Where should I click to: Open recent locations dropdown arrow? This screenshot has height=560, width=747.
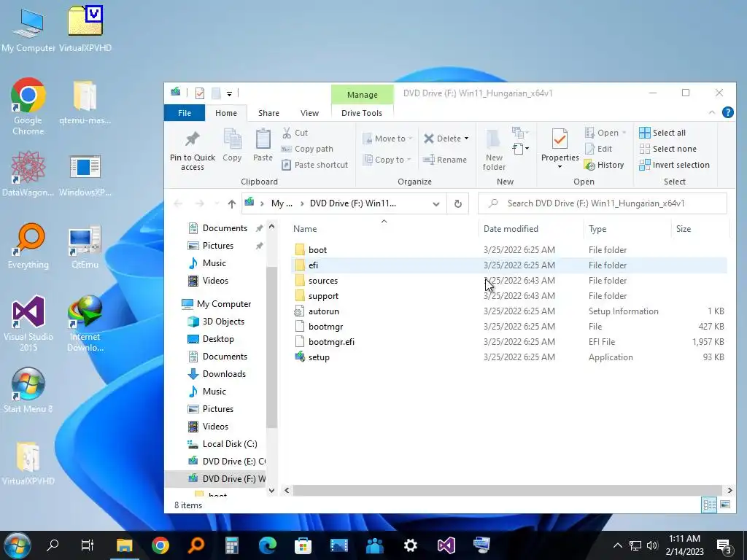217,204
